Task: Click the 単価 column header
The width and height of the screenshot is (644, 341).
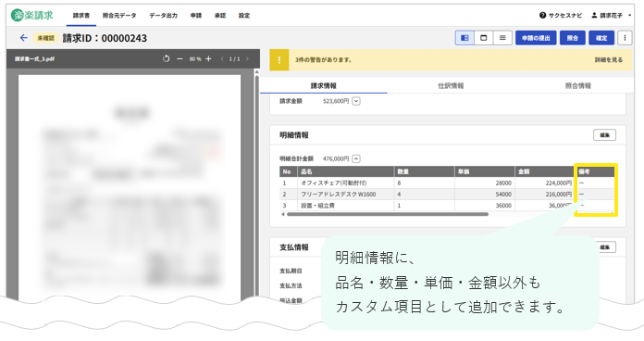Action: point(485,171)
